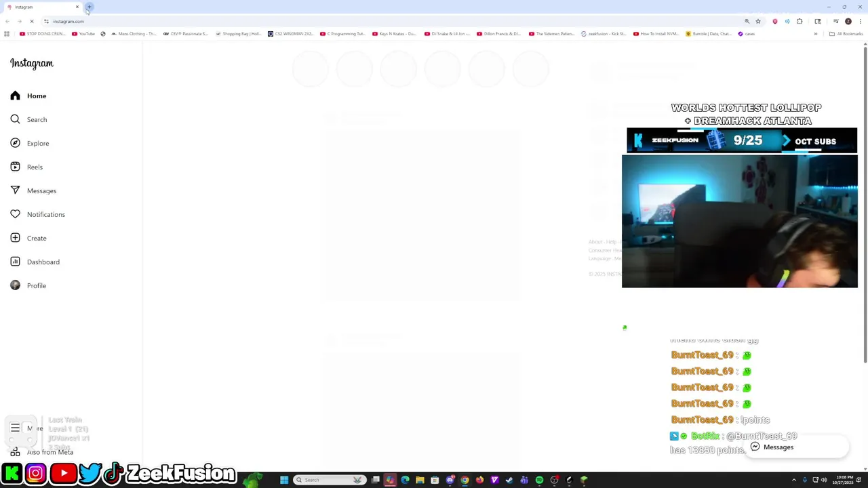Viewport: 868px width, 488px height.
Task: View site information icon in address bar
Action: click(46, 21)
